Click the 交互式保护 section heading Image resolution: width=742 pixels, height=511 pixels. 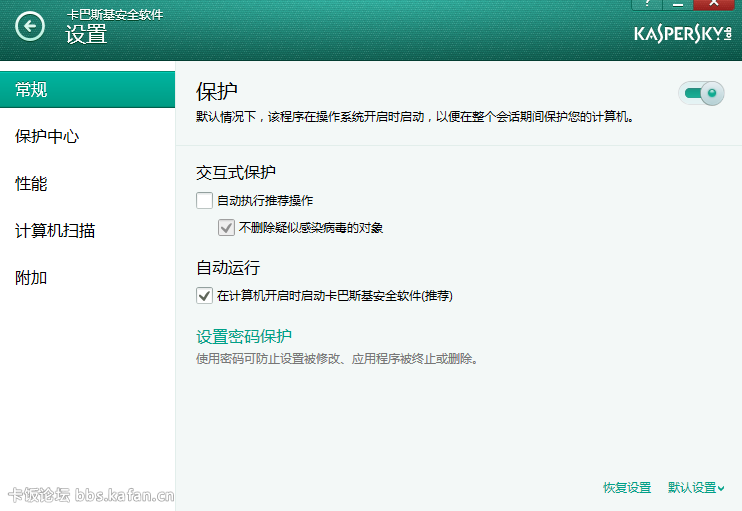[236, 172]
